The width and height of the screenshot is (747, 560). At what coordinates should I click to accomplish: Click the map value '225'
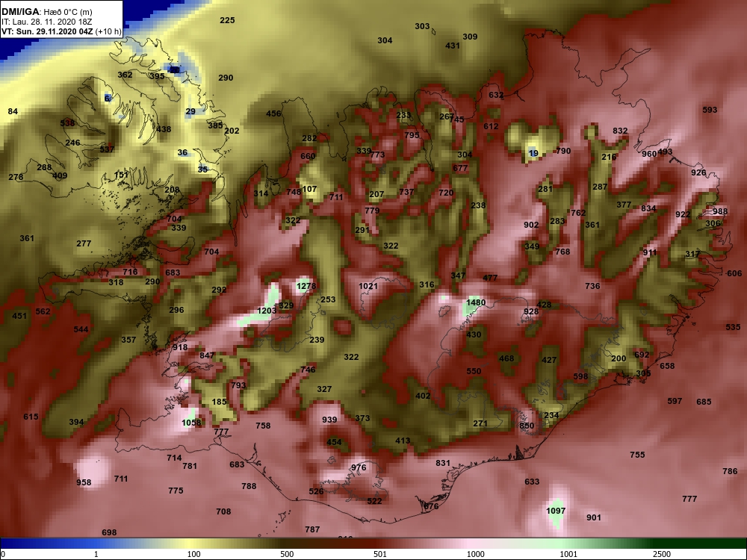click(x=227, y=20)
